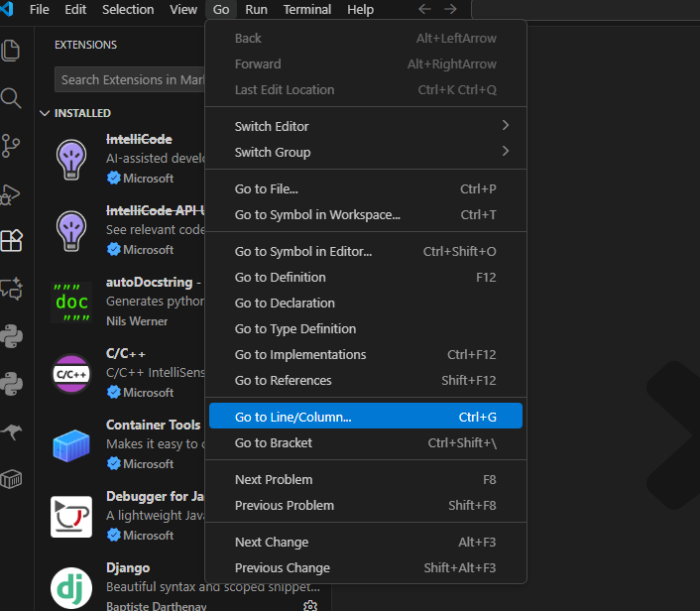Click the VS Code logo icon

tap(6, 9)
